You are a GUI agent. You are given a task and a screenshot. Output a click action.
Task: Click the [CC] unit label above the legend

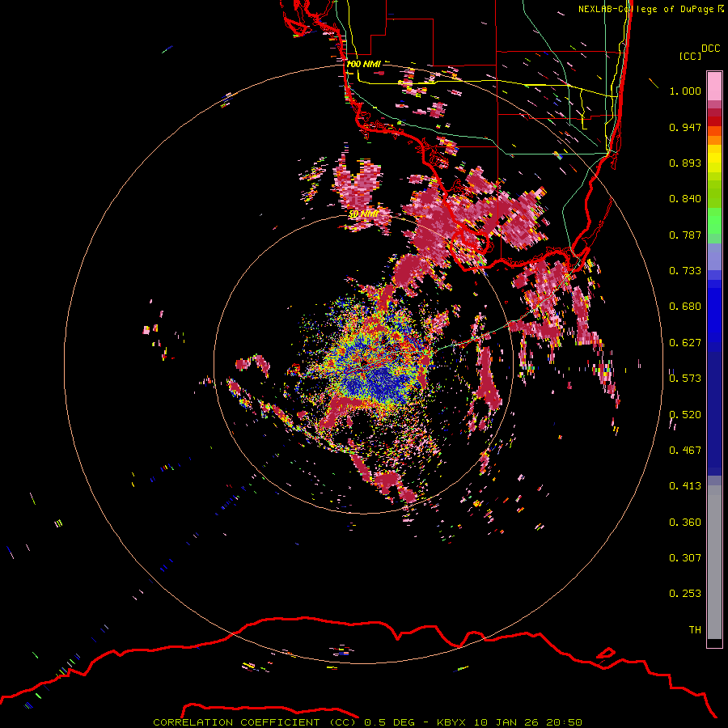pos(691,56)
